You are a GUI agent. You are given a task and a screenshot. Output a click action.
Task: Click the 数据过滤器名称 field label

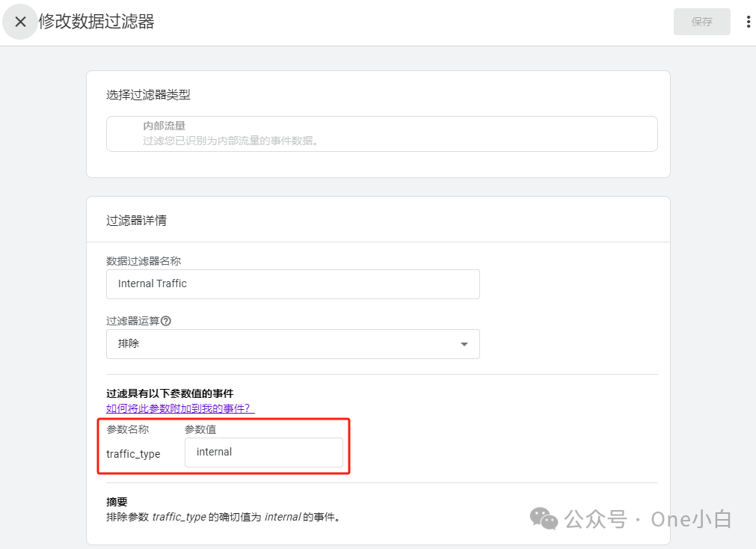144,260
